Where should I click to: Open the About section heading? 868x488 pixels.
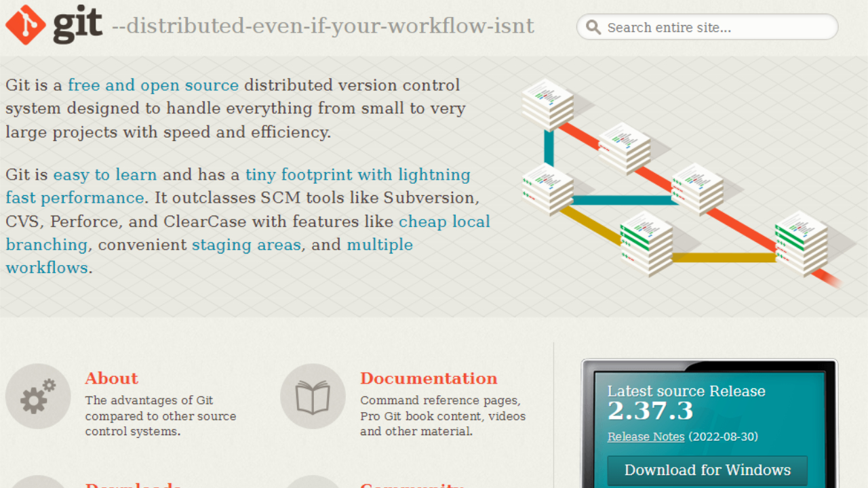(111, 378)
